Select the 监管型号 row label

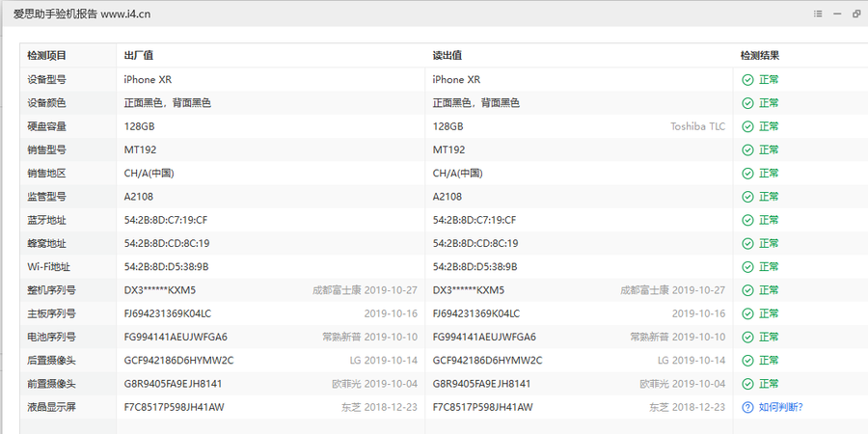tap(47, 197)
